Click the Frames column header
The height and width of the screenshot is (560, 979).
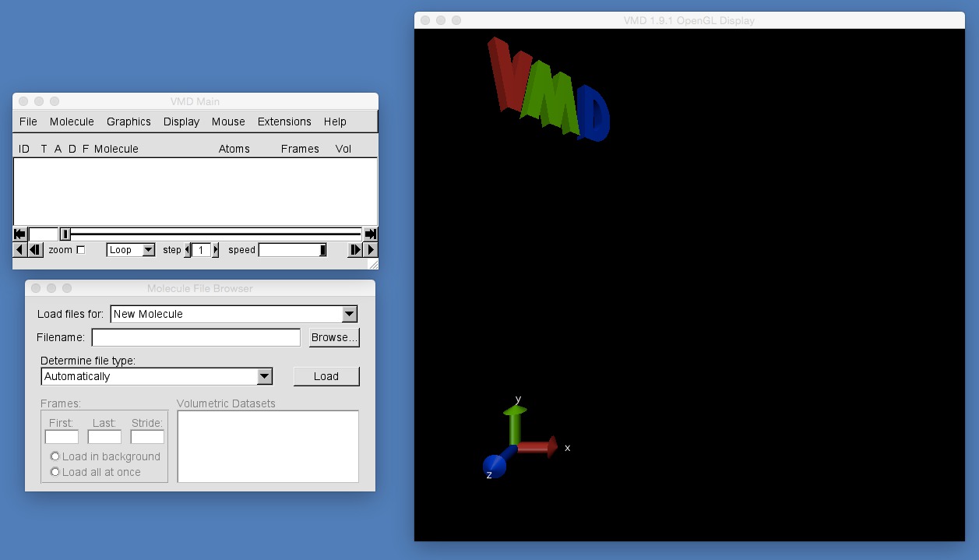tap(300, 149)
